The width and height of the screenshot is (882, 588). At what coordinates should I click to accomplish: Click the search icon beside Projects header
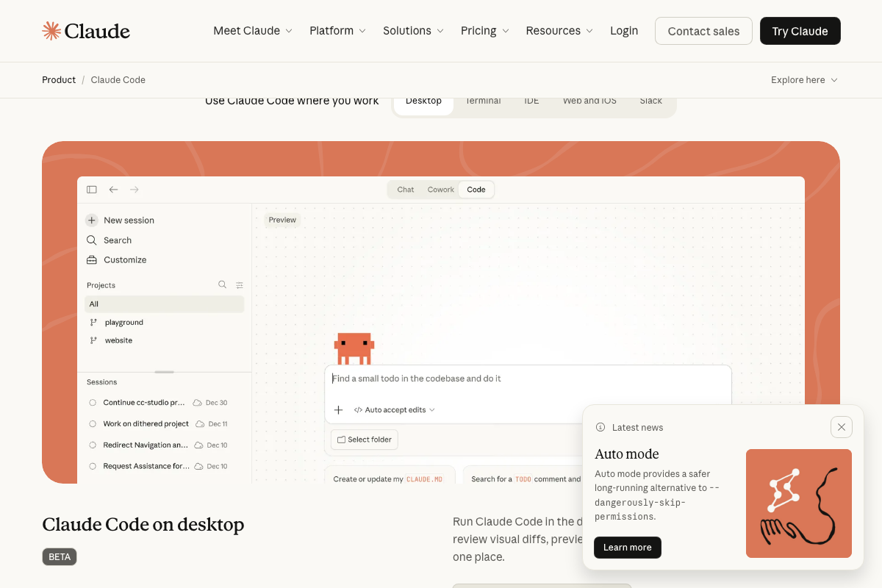(222, 284)
